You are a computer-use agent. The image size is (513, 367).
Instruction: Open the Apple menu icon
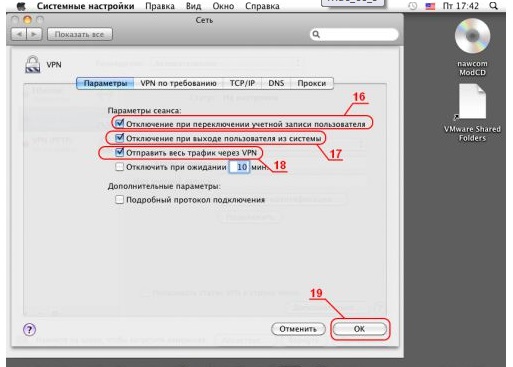(21, 6)
